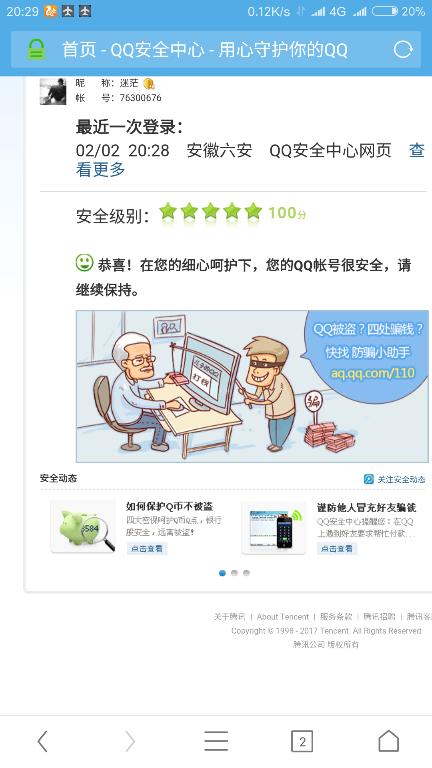Tap 点击查看 under Q币 article
Viewport: 432px width, 768px height.
coord(147,549)
